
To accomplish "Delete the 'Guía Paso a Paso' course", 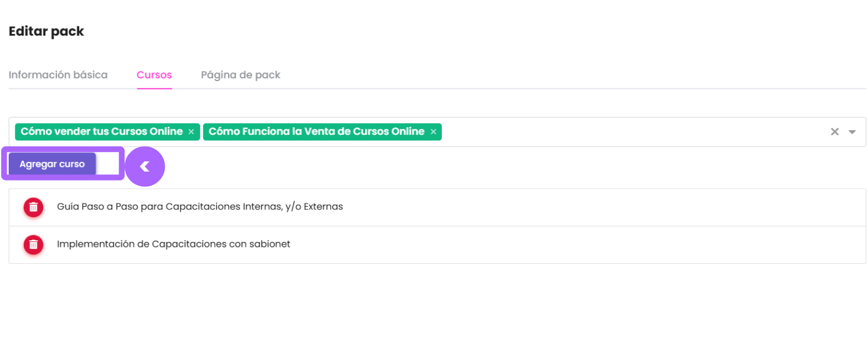I will point(33,207).
